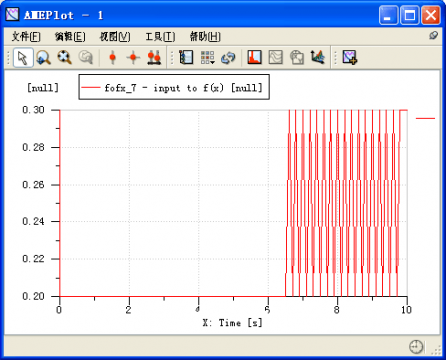Toggle the dual-cursor difference measurement tool
This screenshot has width=446, height=360.
tap(154, 58)
